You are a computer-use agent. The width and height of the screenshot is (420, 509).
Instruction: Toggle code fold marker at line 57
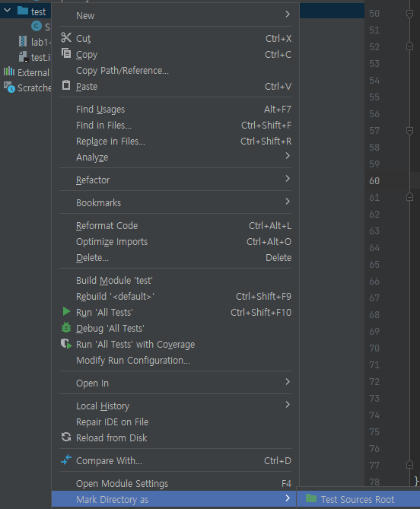tap(409, 131)
